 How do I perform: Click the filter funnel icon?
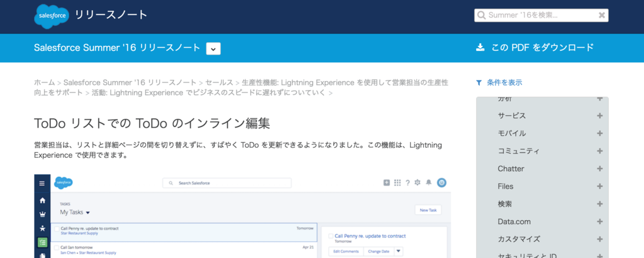pos(479,82)
